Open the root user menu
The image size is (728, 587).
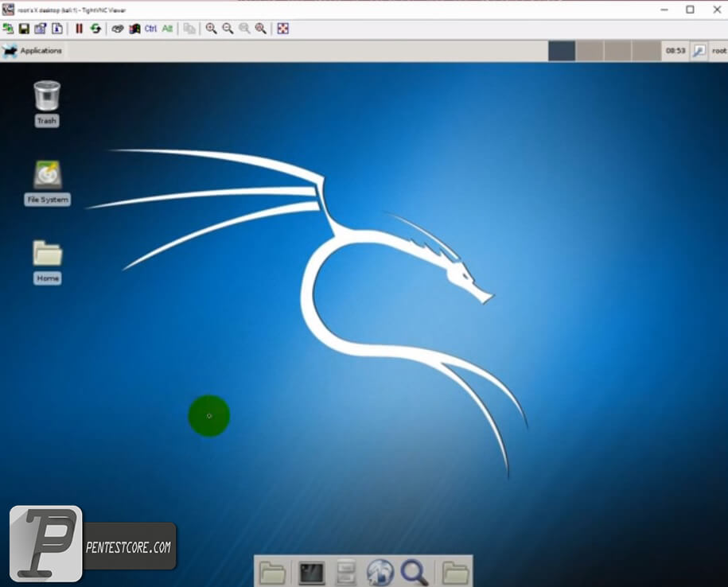point(719,51)
